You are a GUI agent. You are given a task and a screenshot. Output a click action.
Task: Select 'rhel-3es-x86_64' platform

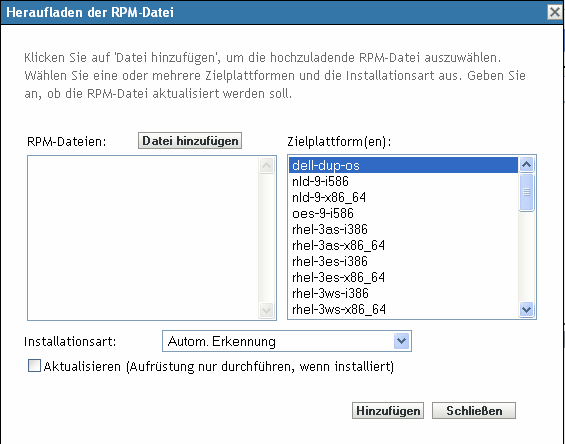pyautogui.click(x=403, y=277)
